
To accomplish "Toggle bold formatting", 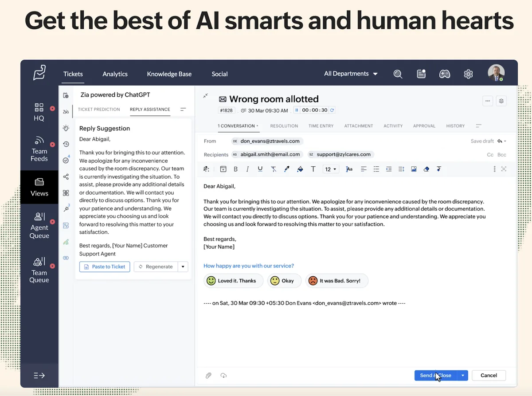I will pos(235,169).
